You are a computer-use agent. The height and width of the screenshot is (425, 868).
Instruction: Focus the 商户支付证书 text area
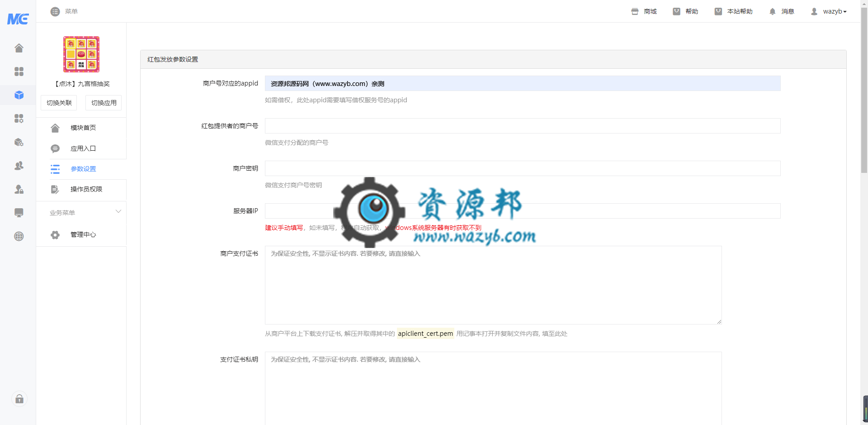pyautogui.click(x=493, y=285)
